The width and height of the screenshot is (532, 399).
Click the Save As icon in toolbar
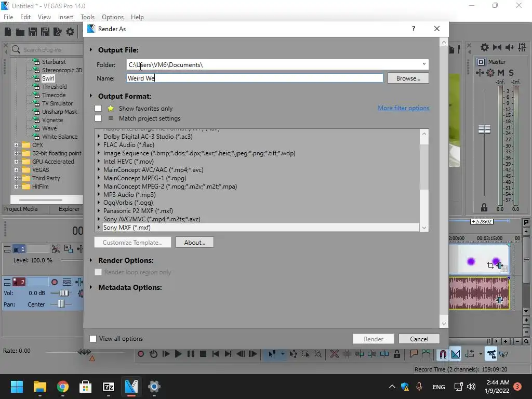[45, 32]
